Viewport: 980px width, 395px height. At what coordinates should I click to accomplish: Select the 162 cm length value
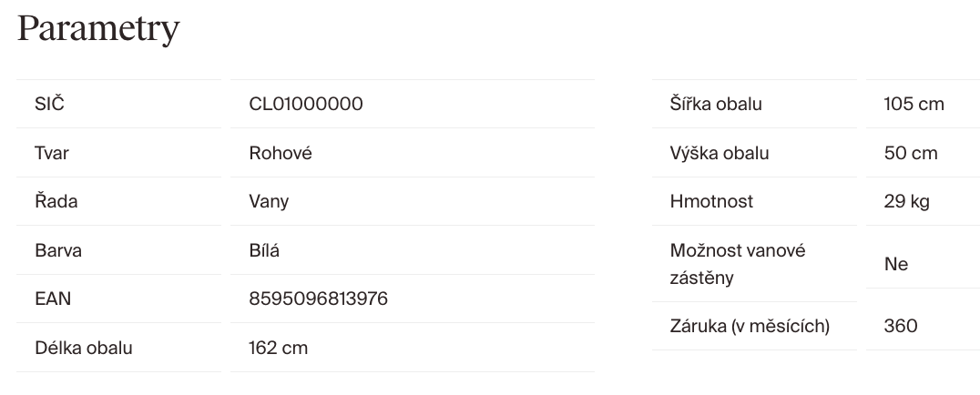(x=278, y=348)
